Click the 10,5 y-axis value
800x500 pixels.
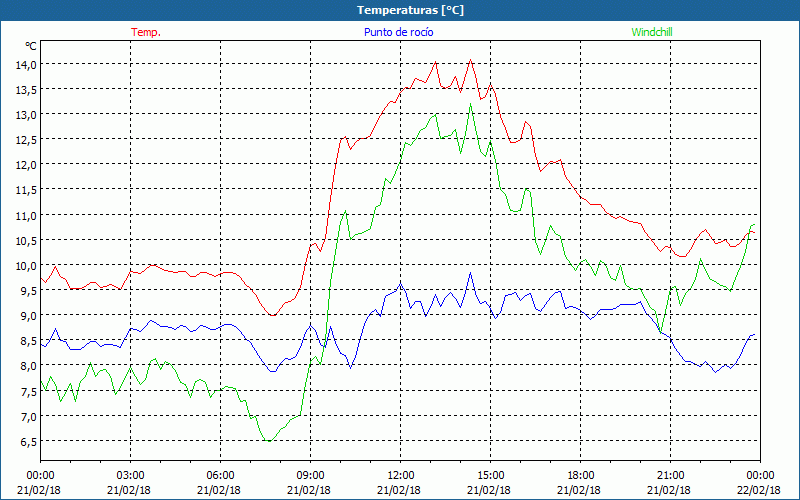click(26, 240)
